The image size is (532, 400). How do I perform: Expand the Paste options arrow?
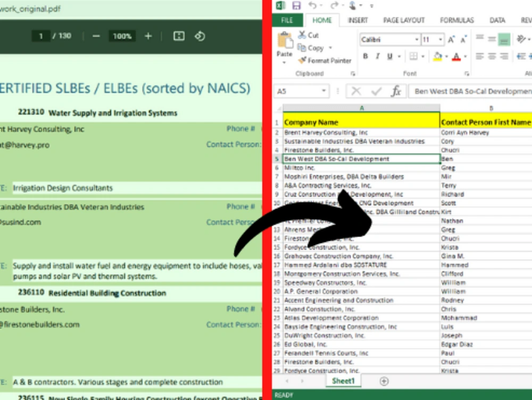coord(284,62)
